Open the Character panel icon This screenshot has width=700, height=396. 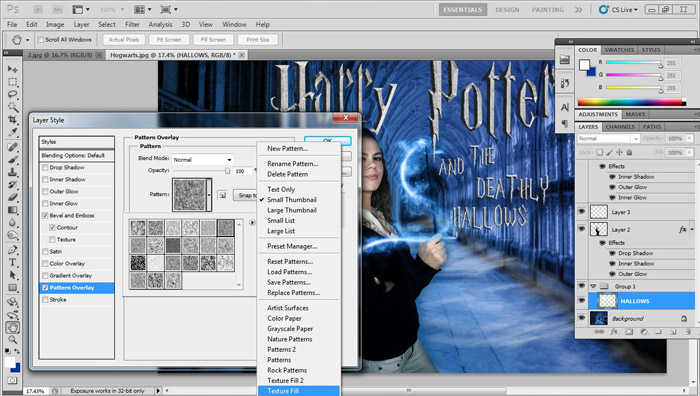[565, 108]
